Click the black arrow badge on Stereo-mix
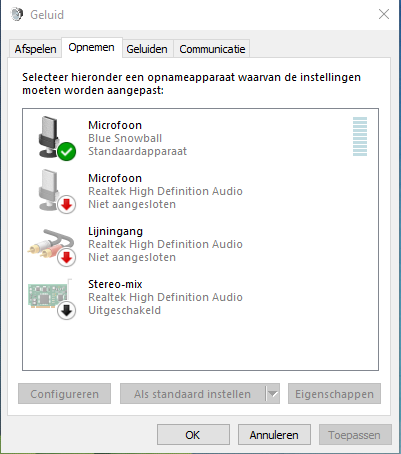 click(x=67, y=311)
